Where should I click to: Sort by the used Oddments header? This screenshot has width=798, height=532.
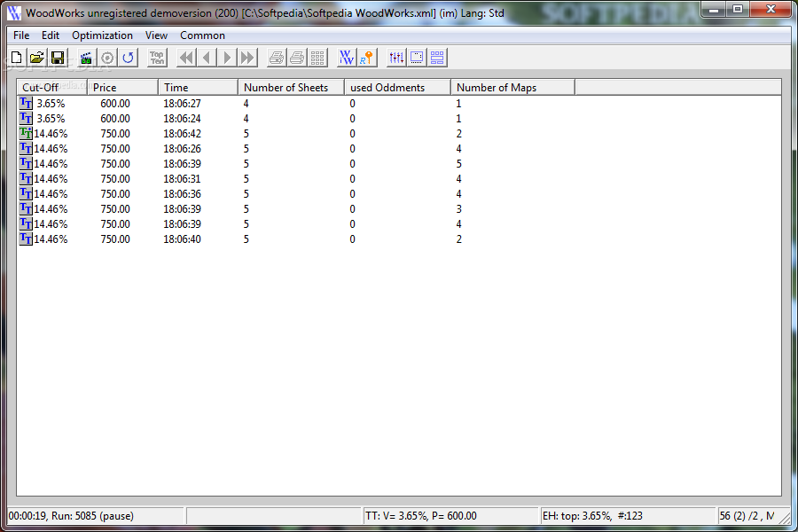[x=397, y=87]
